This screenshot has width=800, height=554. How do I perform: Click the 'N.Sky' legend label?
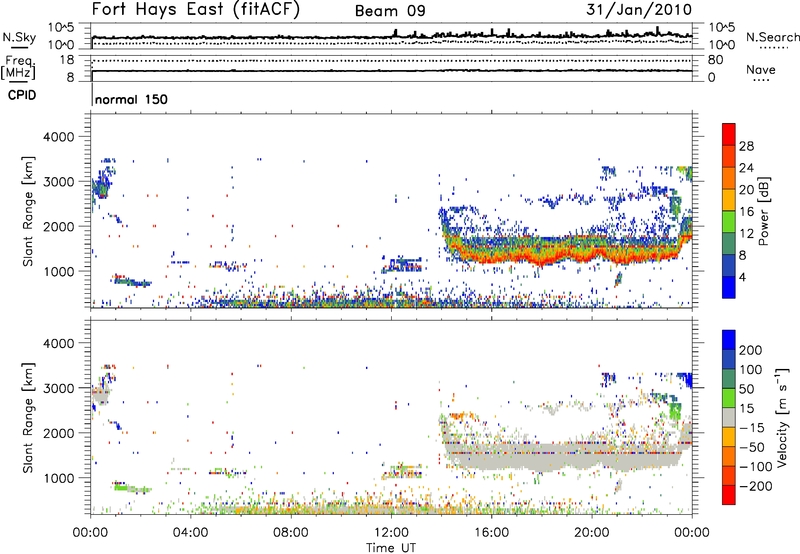19,37
